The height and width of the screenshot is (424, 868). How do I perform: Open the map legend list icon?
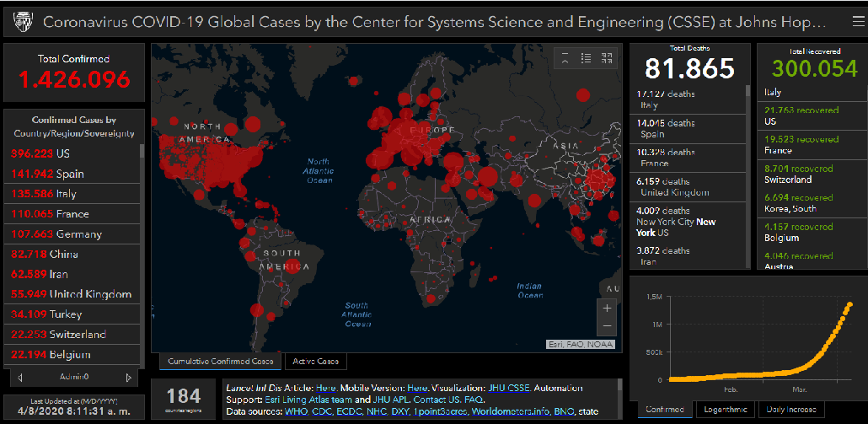click(x=586, y=58)
